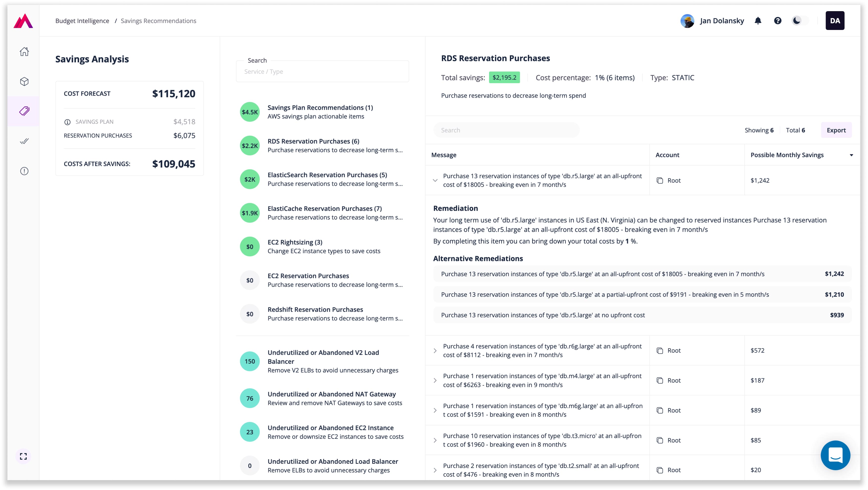Click the Export button
The height and width of the screenshot is (490, 868).
[x=836, y=130]
